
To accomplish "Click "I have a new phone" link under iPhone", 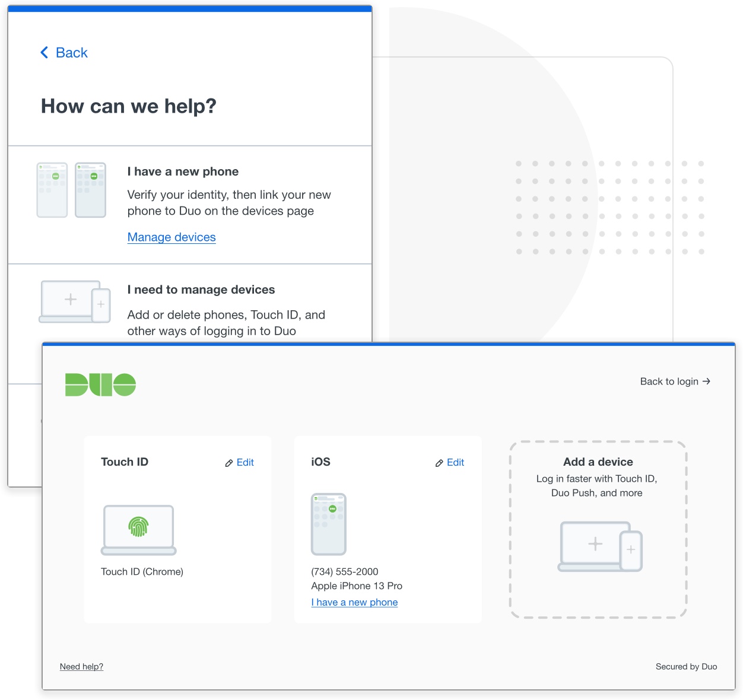I will (354, 602).
